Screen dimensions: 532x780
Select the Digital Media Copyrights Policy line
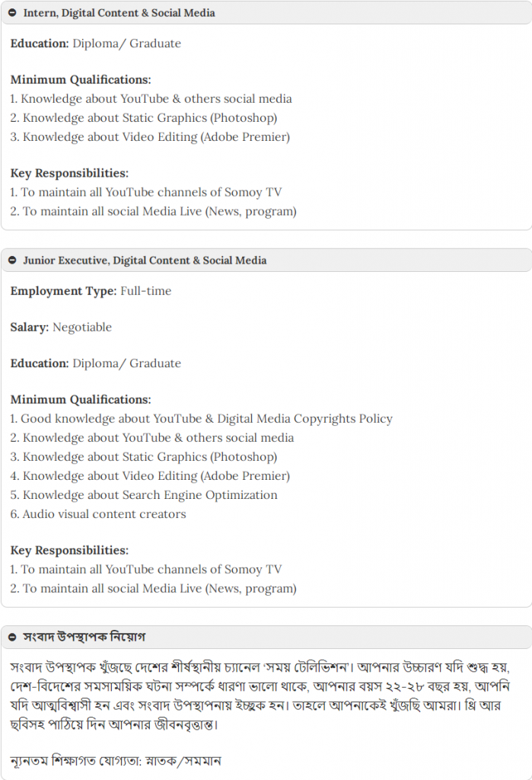pos(202,419)
